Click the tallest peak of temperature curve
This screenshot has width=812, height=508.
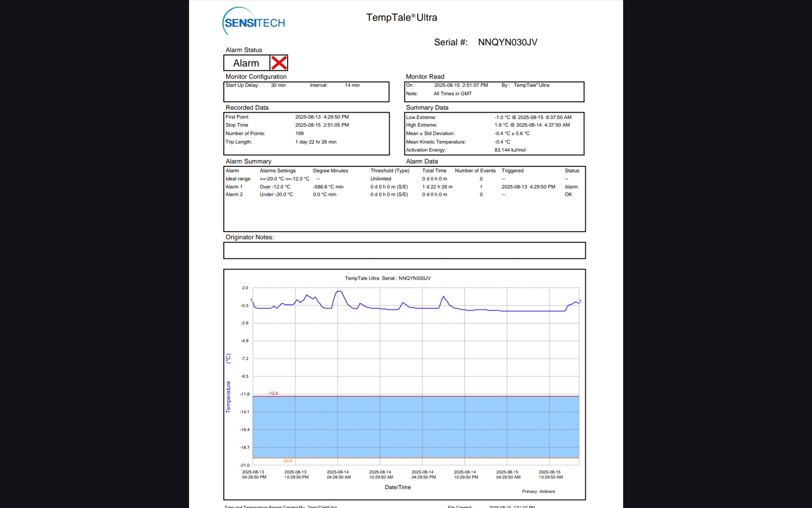(338, 291)
